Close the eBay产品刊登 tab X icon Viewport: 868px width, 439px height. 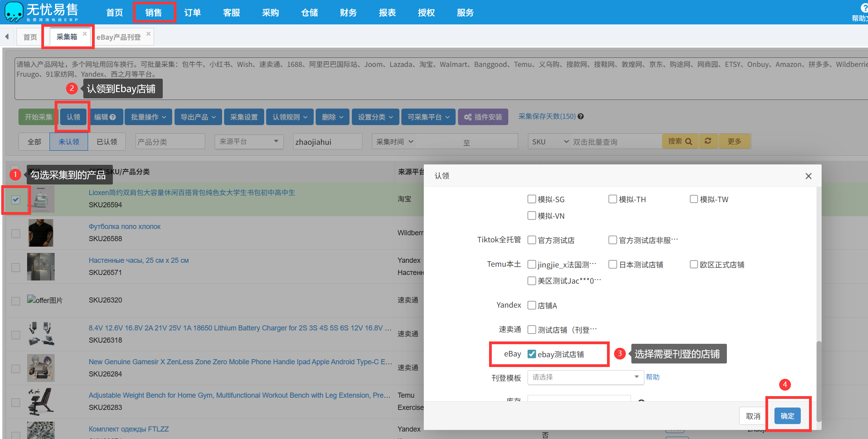click(x=148, y=34)
